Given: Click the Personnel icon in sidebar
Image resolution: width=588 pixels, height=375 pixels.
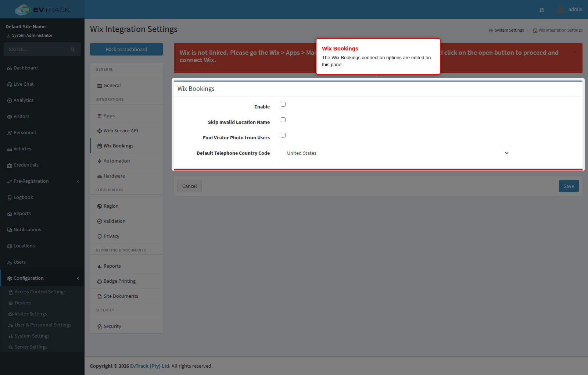Looking at the screenshot, I should click(10, 133).
